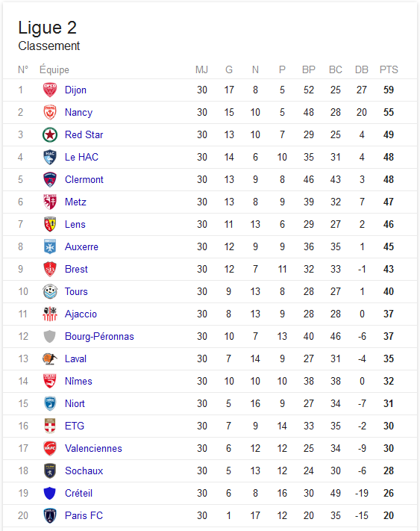Open the Sochaux team link
This screenshot has height=531, width=420.
pyautogui.click(x=84, y=471)
